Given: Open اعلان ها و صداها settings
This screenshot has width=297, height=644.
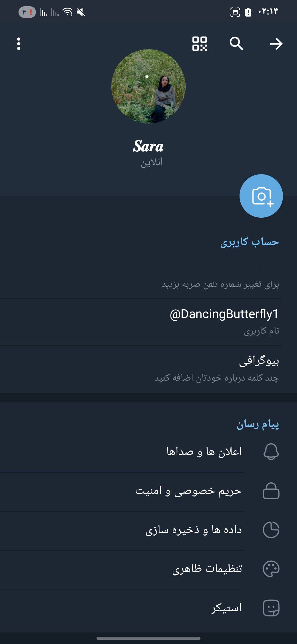Looking at the screenshot, I should point(204,451).
